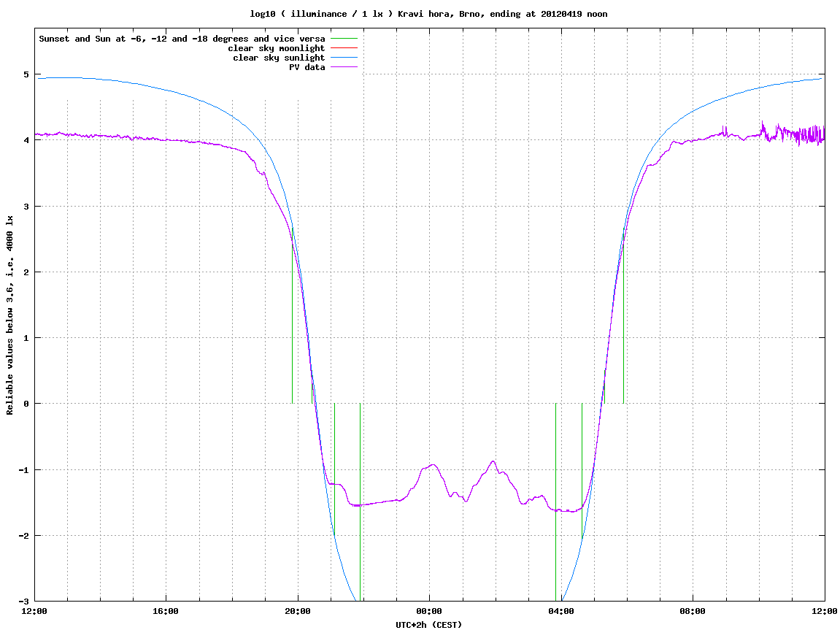
Task: Click the green legend line sample
Action: coord(344,39)
